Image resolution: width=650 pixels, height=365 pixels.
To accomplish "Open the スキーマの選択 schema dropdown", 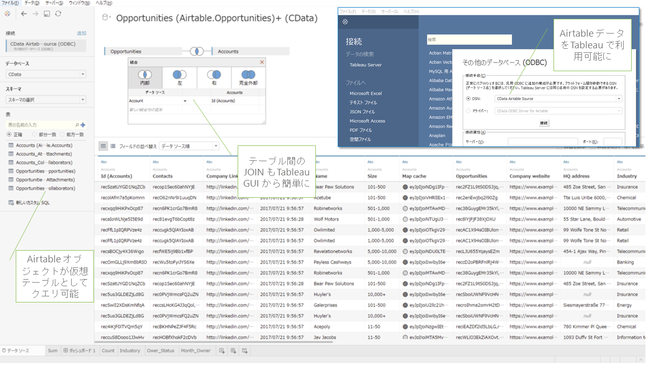I will (x=46, y=100).
